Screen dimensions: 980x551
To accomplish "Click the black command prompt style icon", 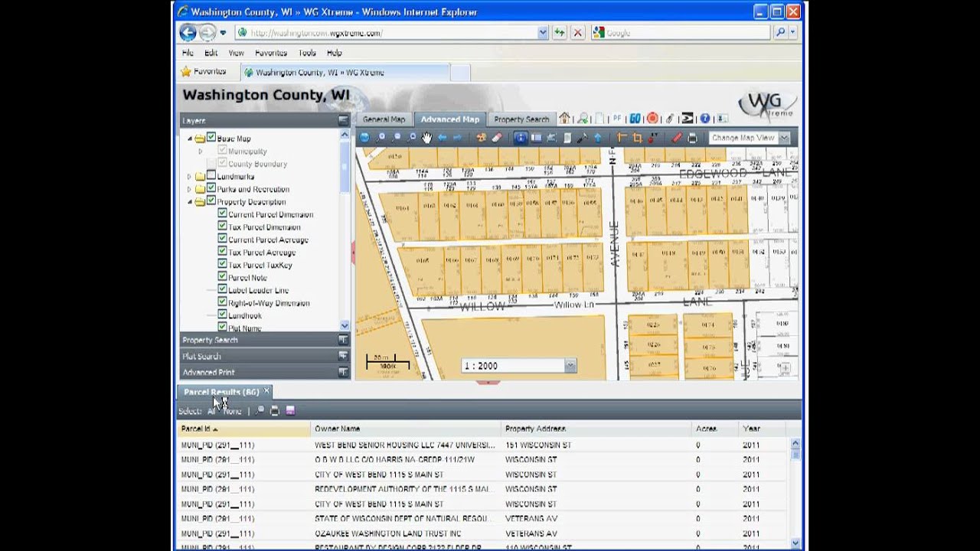I will point(688,119).
